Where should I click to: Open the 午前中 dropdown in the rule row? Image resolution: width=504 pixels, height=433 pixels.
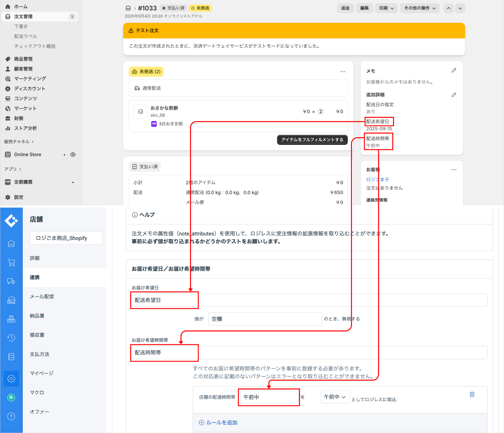335,397
